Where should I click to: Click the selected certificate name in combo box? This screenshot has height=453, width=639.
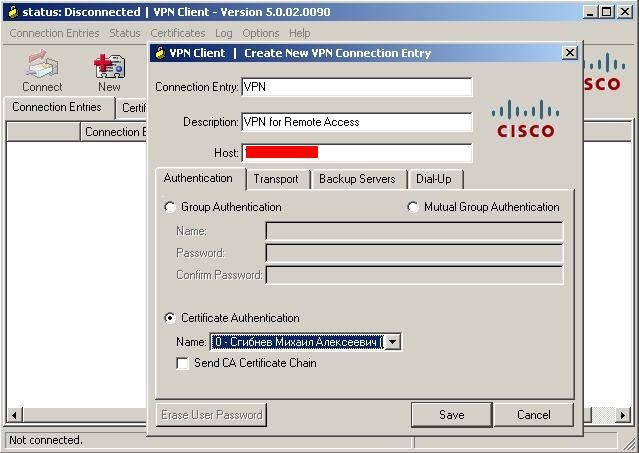tap(297, 342)
